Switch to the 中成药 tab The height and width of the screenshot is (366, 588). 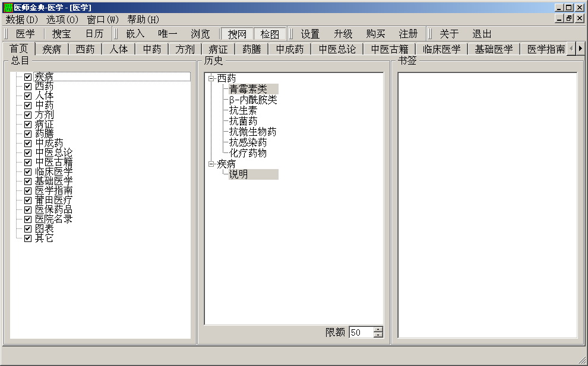pos(290,49)
